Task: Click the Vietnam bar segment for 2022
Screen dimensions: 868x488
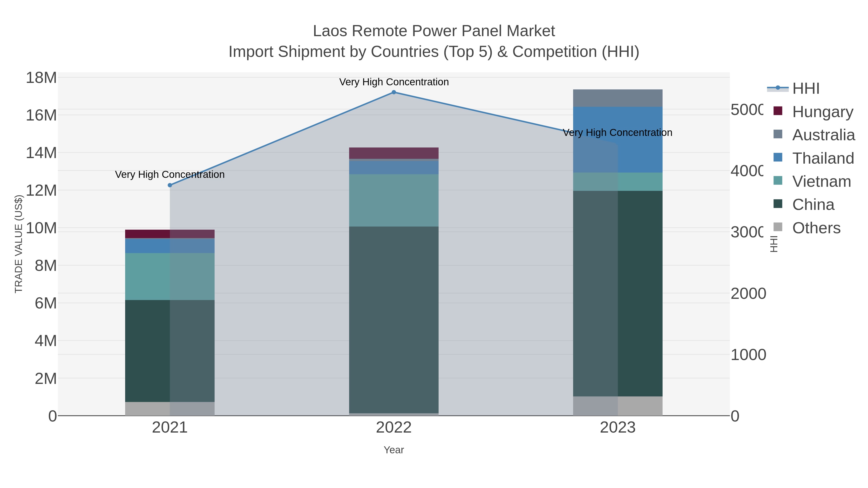Action: [x=393, y=201]
